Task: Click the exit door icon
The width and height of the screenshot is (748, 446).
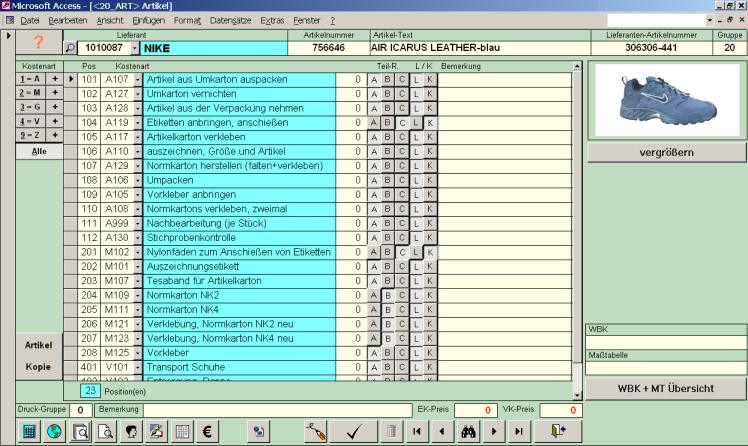Action: tap(557, 431)
